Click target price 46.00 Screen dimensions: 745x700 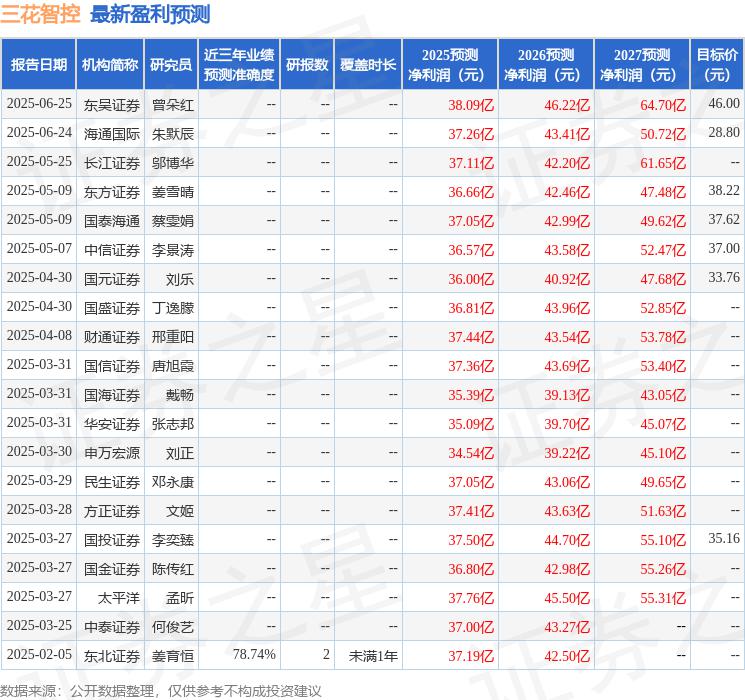click(724, 104)
